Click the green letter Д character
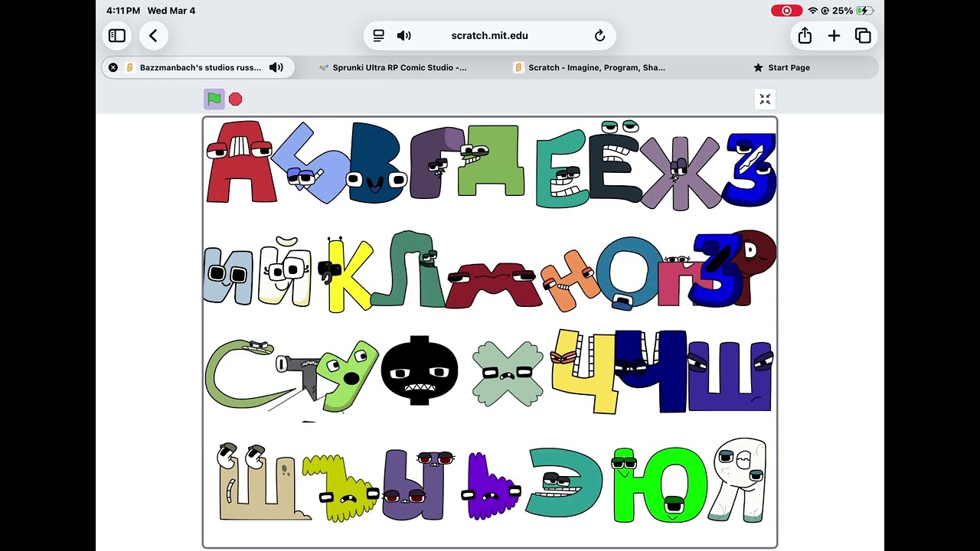 [x=490, y=161]
